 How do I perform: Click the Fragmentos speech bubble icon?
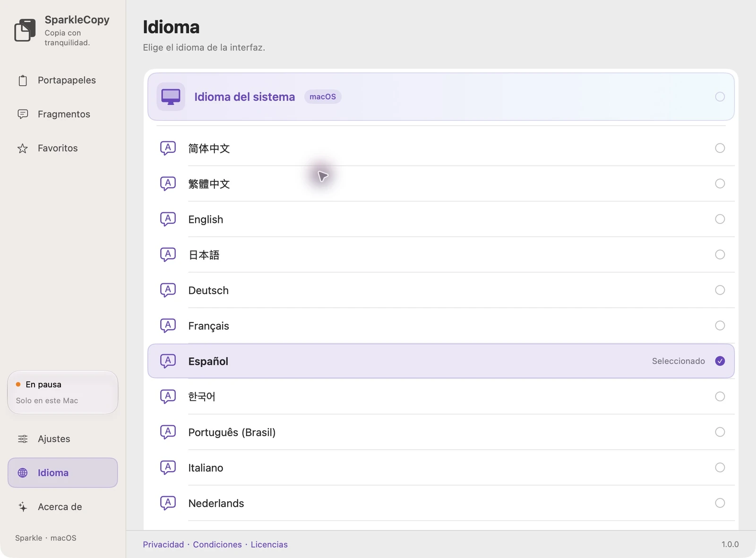coord(23,114)
